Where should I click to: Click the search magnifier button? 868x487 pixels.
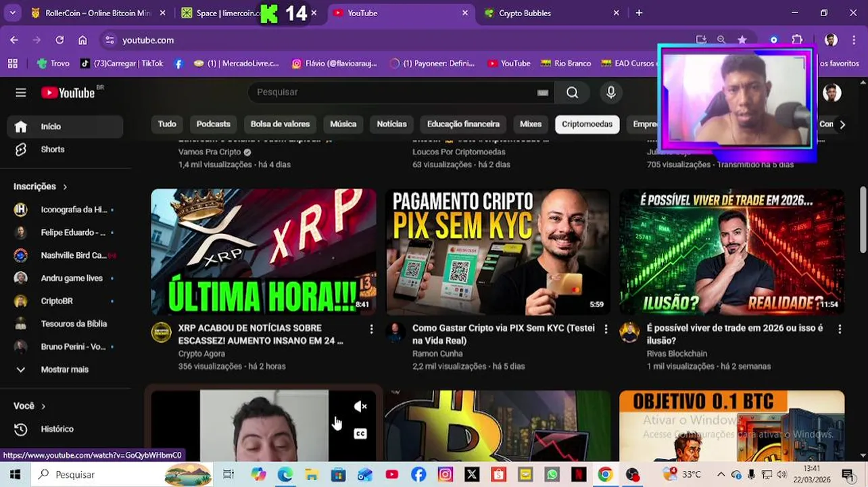pyautogui.click(x=572, y=93)
